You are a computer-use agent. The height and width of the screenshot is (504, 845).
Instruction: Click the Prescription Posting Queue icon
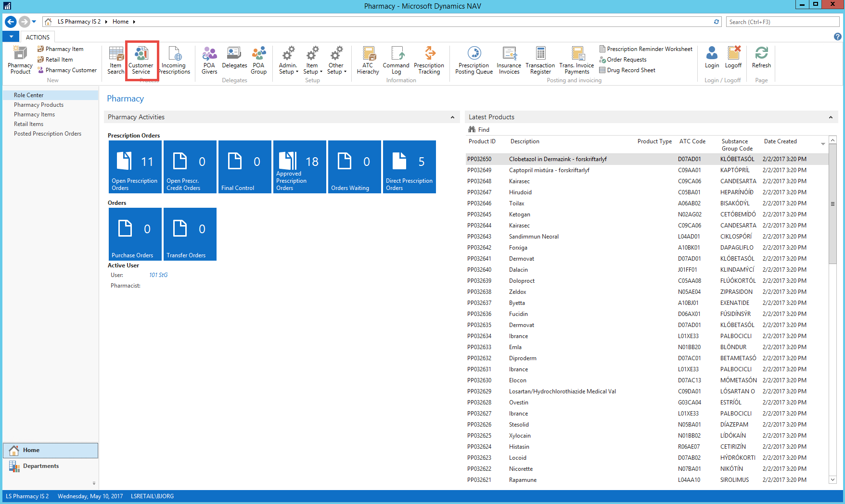pos(474,60)
